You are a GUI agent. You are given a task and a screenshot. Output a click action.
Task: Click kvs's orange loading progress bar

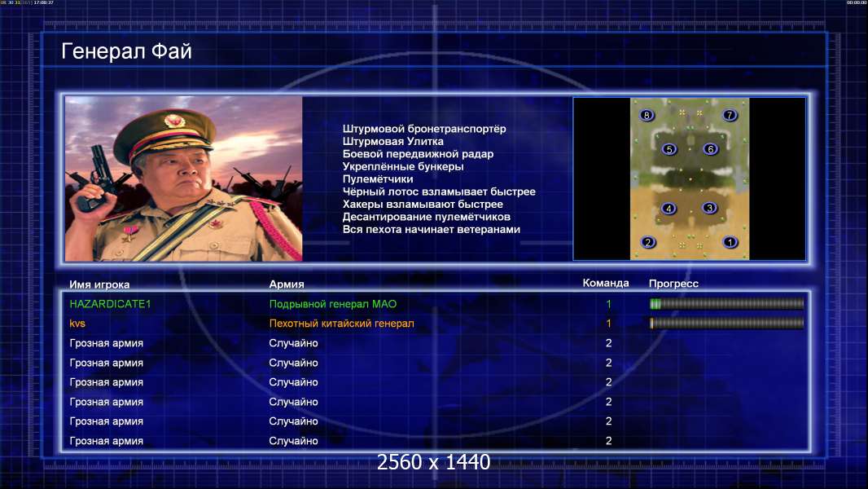[726, 323]
